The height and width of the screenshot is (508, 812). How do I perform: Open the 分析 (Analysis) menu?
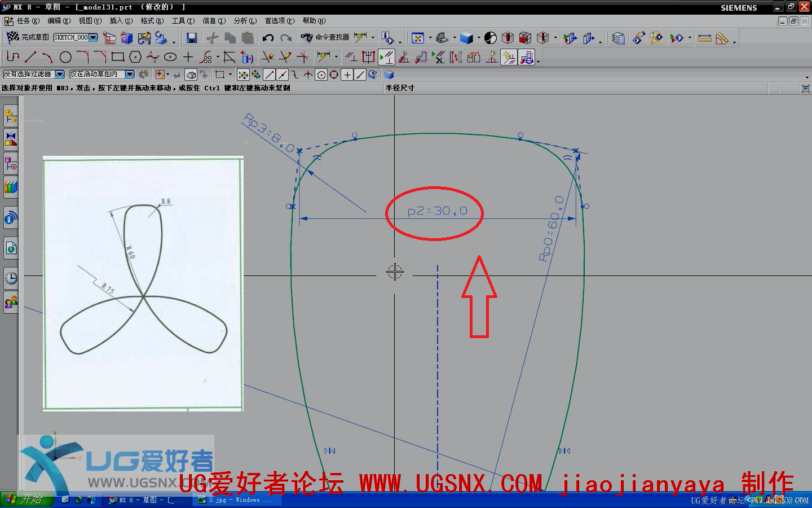click(245, 21)
